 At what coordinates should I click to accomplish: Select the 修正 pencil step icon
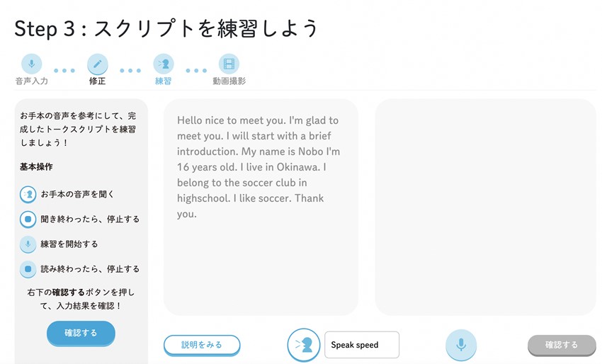point(98,64)
